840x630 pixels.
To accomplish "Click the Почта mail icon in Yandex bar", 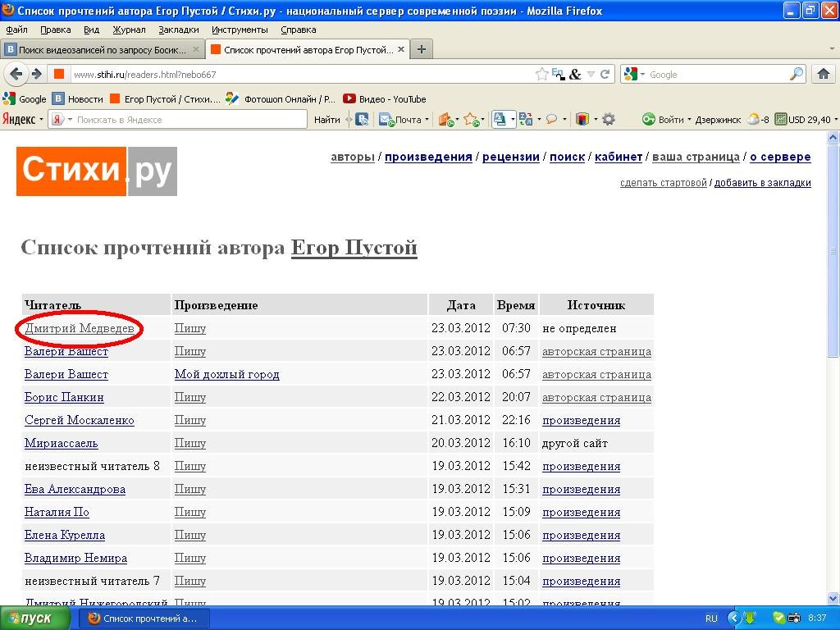I will tap(400, 119).
